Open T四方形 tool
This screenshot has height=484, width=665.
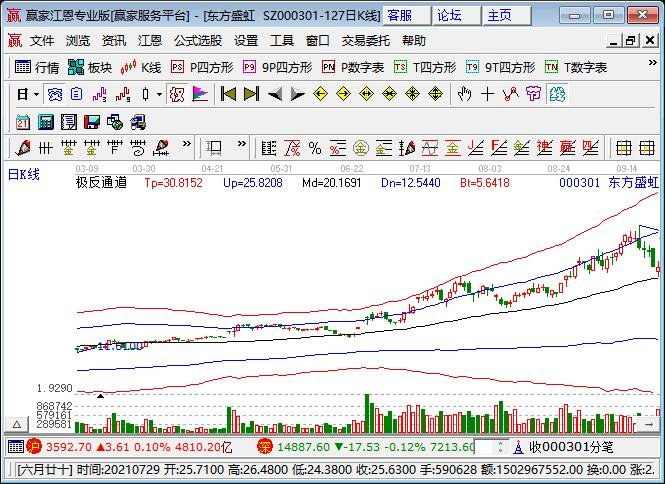(x=425, y=67)
